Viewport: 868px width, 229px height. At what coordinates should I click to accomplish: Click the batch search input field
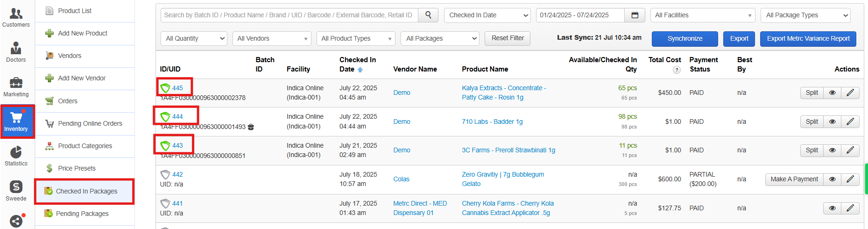pyautogui.click(x=289, y=15)
